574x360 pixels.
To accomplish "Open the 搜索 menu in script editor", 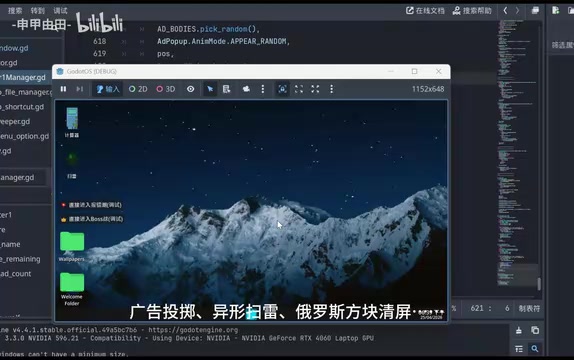I will [x=15, y=11].
